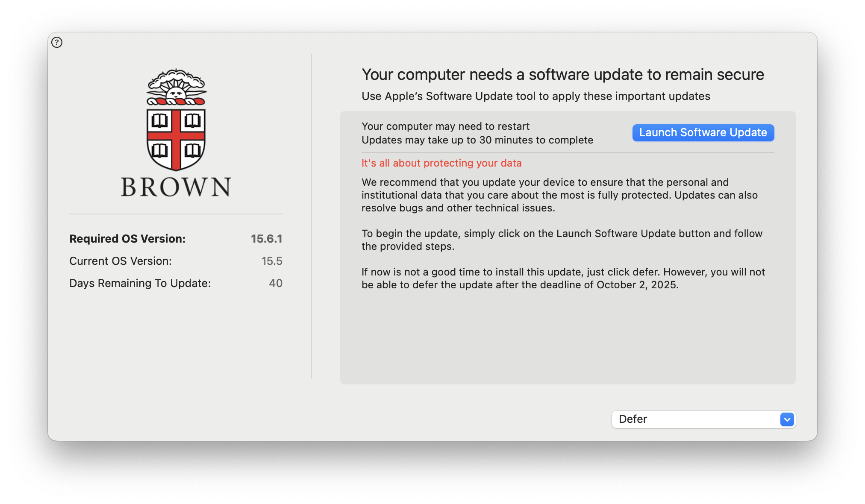
Task: Click Launch Software Update button
Action: pos(703,133)
